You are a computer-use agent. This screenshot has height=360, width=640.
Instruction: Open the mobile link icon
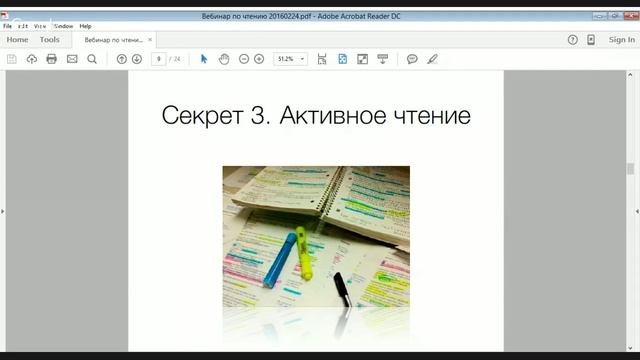(591, 40)
